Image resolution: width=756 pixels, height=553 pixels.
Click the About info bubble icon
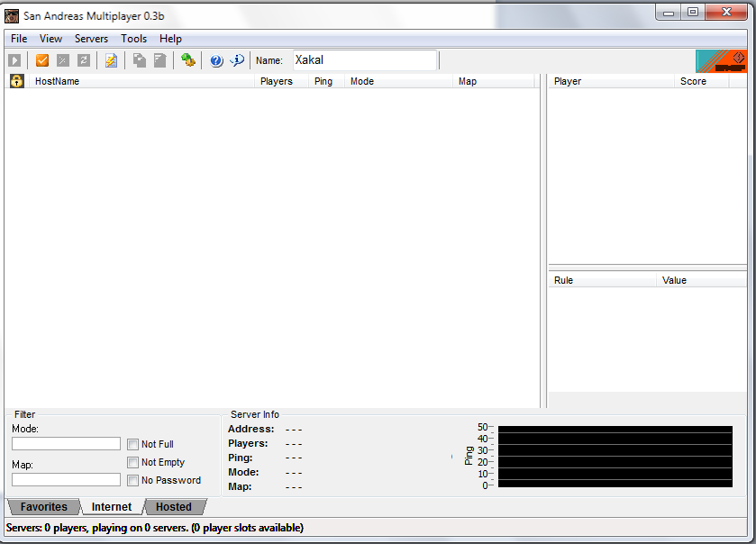pos(237,60)
